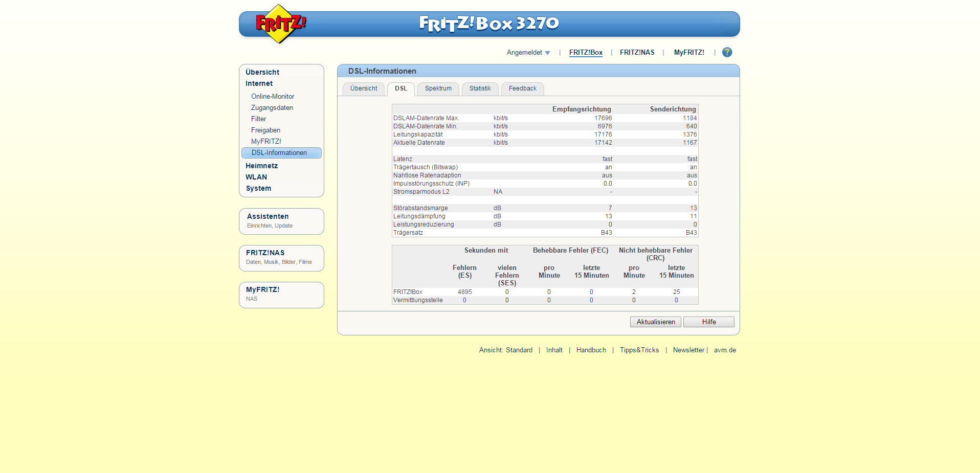The height and width of the screenshot is (473, 980).
Task: Expand the Angemeldet dropdown arrow
Action: (x=547, y=53)
